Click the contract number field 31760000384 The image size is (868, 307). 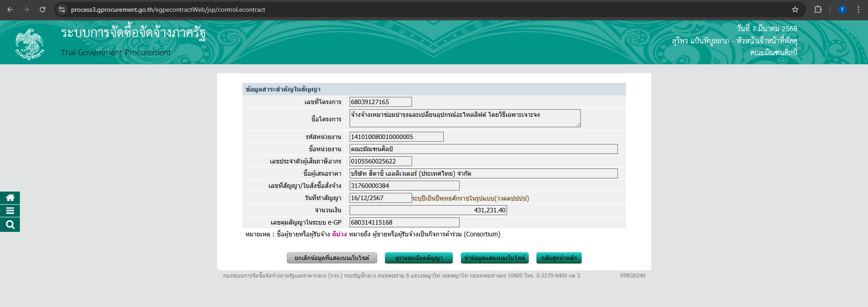tap(404, 186)
